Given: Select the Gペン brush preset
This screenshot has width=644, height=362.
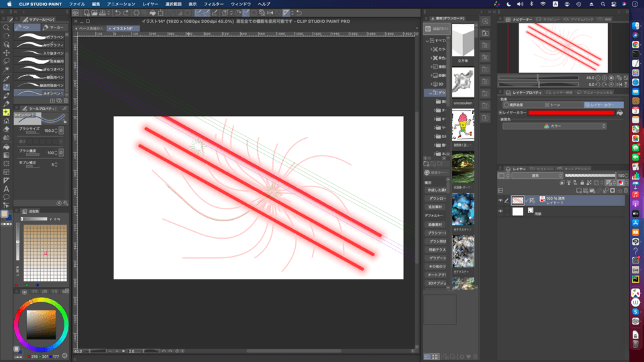Looking at the screenshot, I should [x=40, y=36].
